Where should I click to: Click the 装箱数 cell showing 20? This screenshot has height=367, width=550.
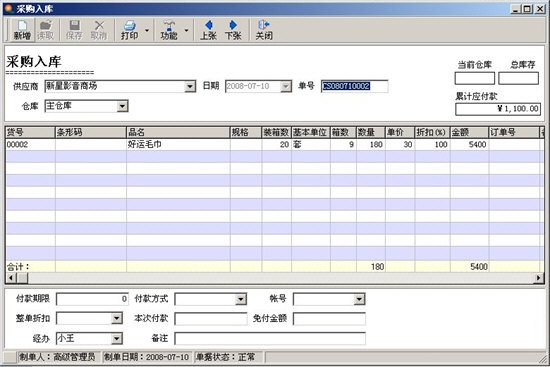(276, 145)
